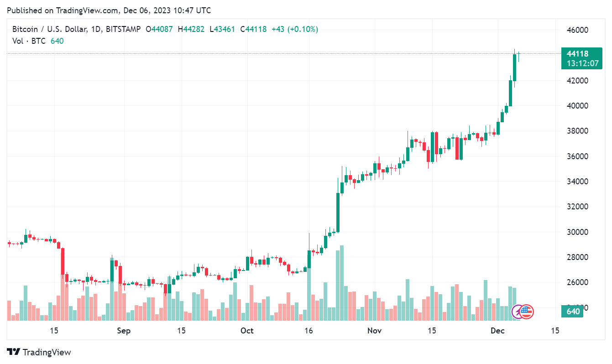Screen dimensions: 612x364
Task: Click the published date header text
Action: [109, 10]
